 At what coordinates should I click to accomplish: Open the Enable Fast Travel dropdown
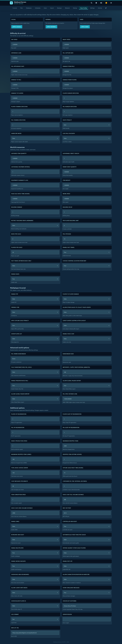point(87,252)
